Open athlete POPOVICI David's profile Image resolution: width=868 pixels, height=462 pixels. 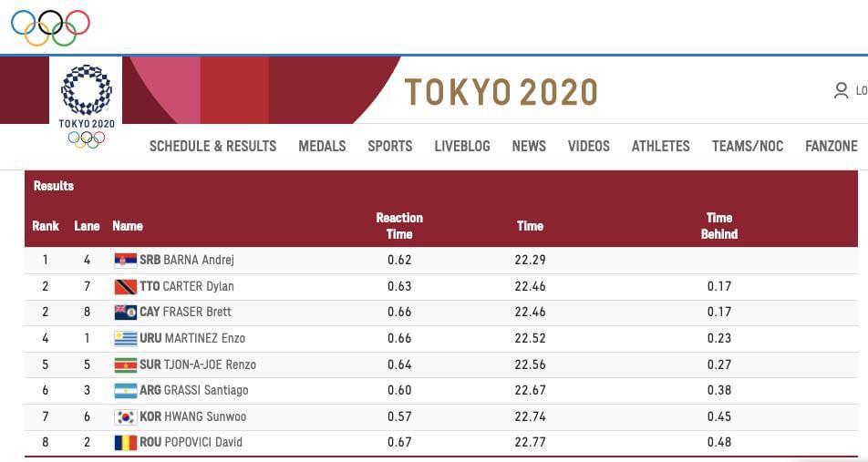coord(202,442)
